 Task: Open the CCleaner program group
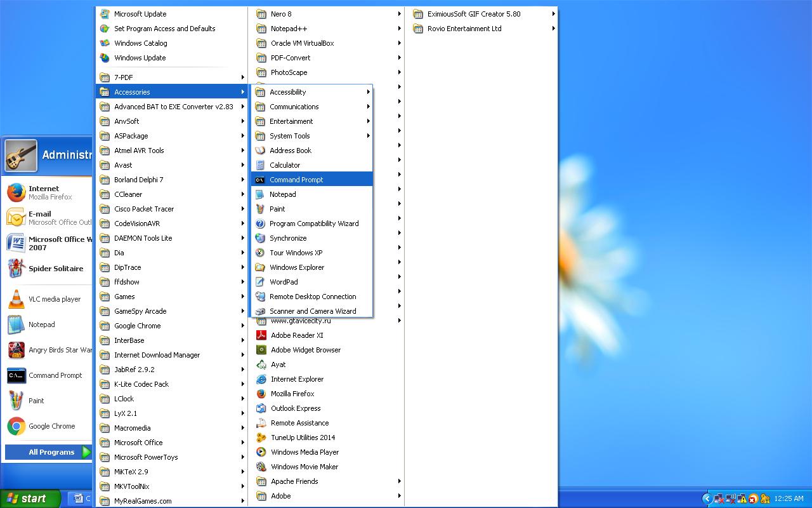tap(171, 194)
